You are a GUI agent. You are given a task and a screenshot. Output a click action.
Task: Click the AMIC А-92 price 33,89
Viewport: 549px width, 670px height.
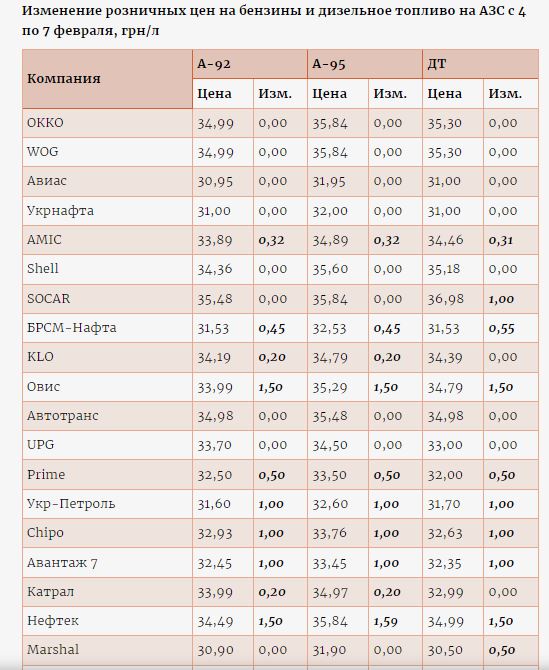point(214,240)
